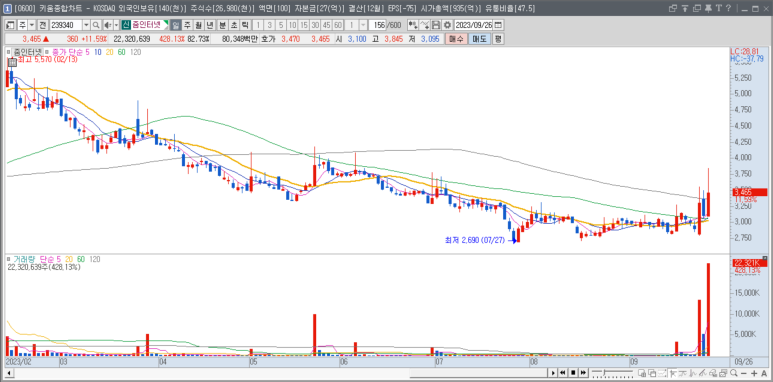Open the dropdown arrow beside speaker icon
The width and height of the screenshot is (773, 382).
tap(116, 25)
